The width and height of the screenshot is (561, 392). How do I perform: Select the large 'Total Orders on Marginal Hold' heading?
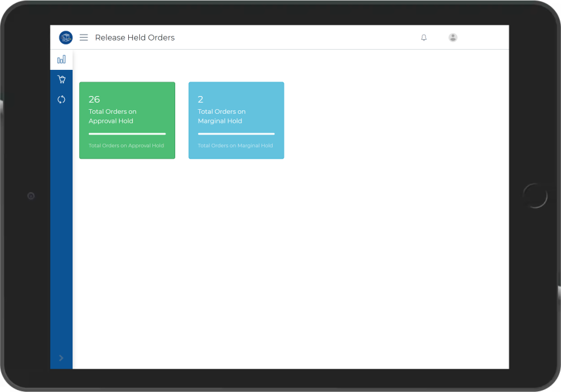pyautogui.click(x=222, y=116)
